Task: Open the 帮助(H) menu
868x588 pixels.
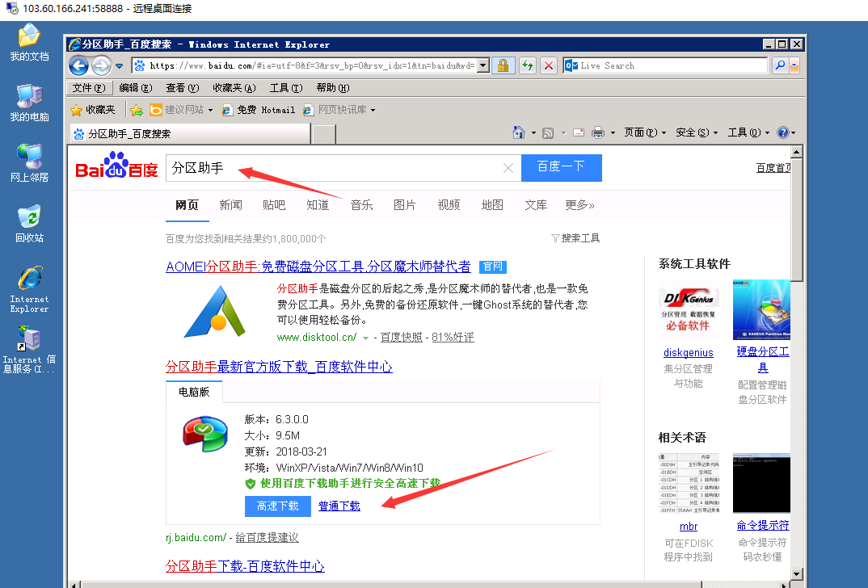Action: pos(333,88)
